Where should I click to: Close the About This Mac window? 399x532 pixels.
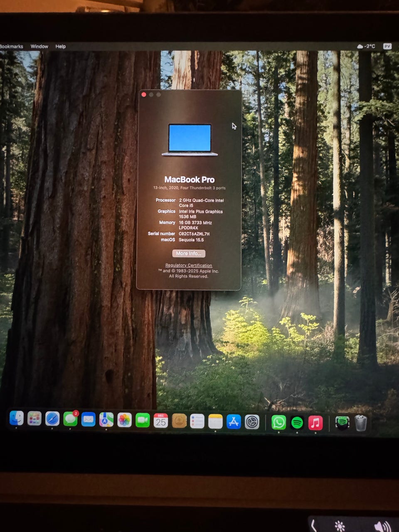click(144, 95)
